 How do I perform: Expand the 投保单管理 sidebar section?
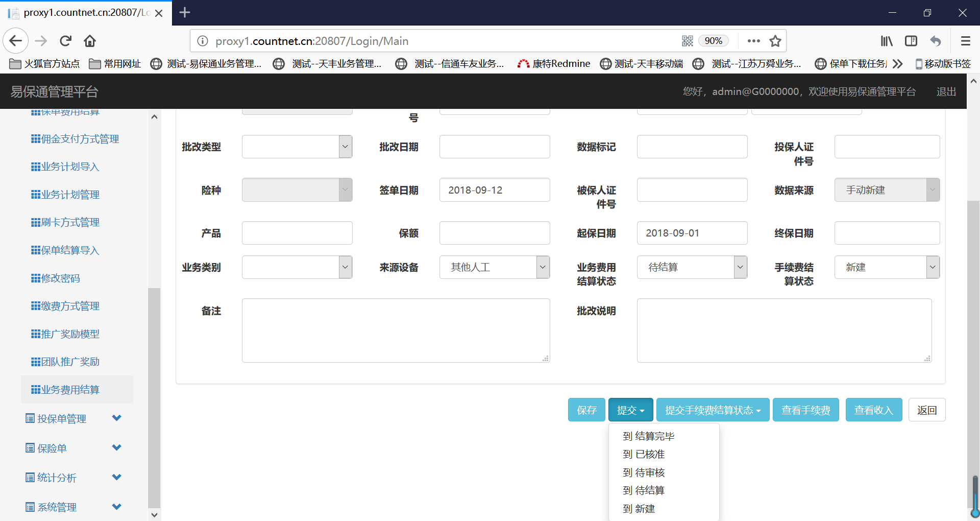click(74, 419)
